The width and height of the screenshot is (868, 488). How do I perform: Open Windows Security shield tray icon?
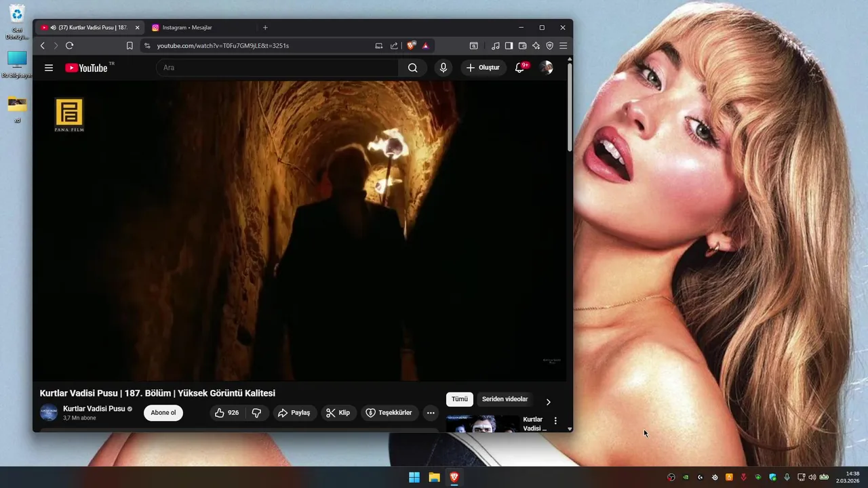pyautogui.click(x=772, y=477)
